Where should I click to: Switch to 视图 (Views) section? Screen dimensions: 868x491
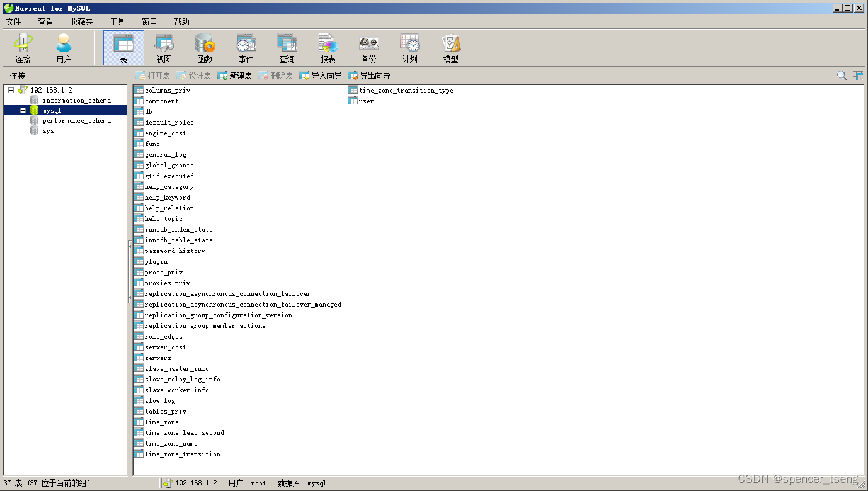pyautogui.click(x=164, y=47)
